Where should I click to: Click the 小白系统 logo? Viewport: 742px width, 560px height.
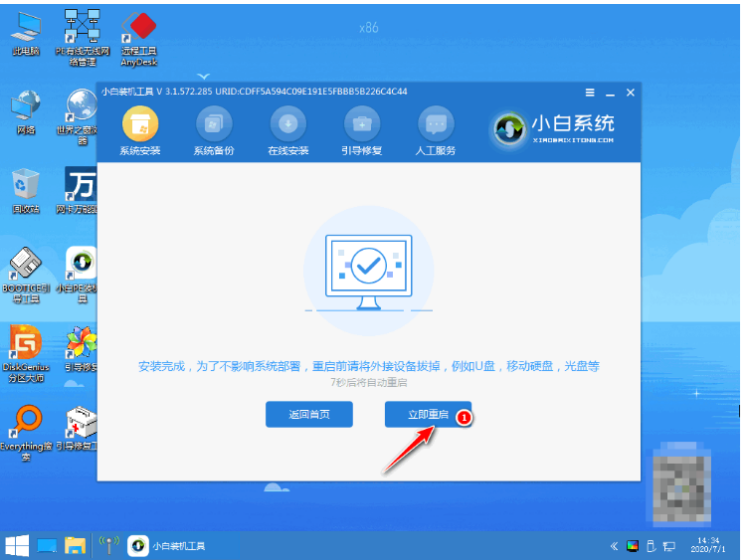(554, 129)
